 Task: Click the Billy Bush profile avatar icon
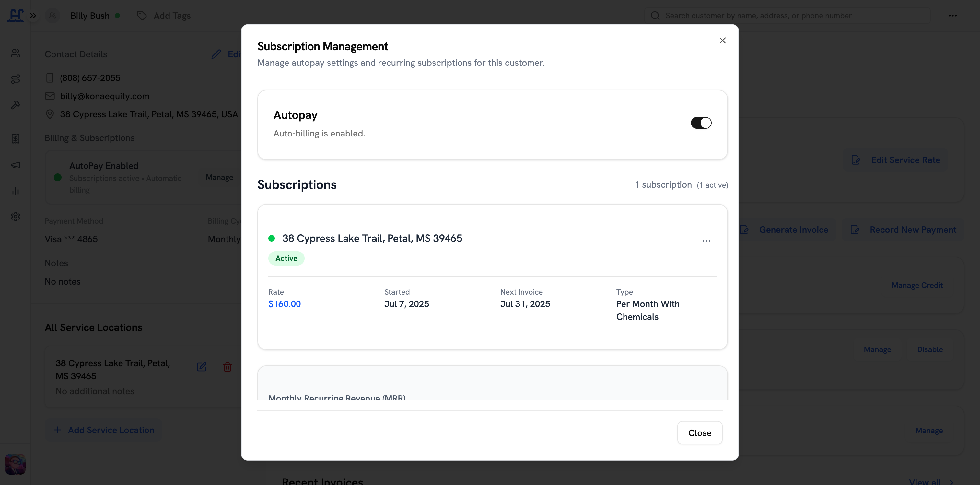click(x=52, y=16)
